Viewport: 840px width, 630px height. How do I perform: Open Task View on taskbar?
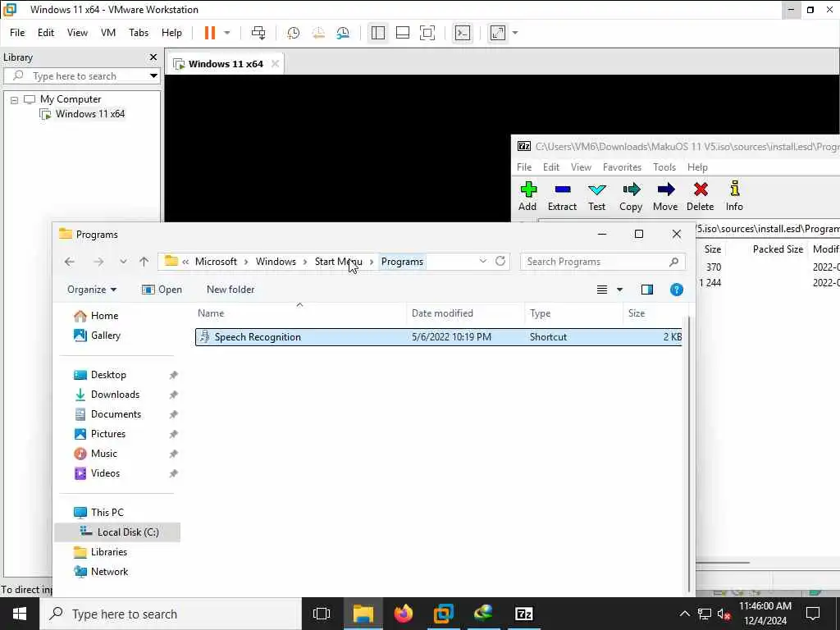click(322, 614)
